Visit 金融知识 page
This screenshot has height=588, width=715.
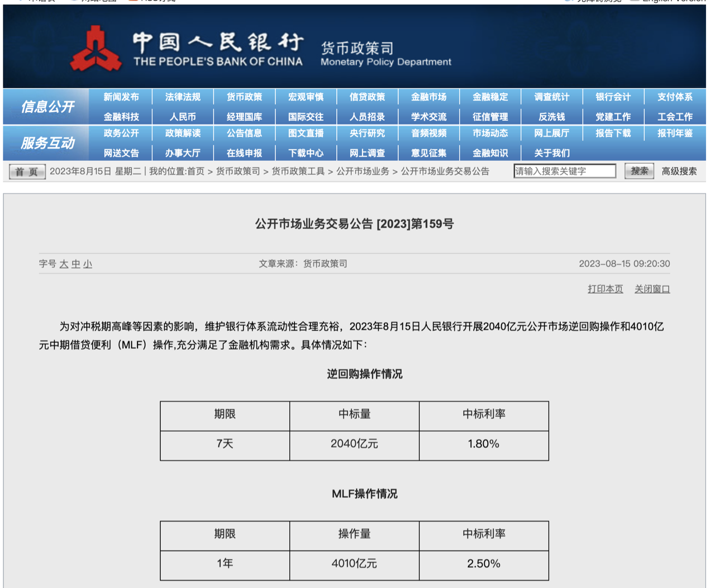pos(490,153)
